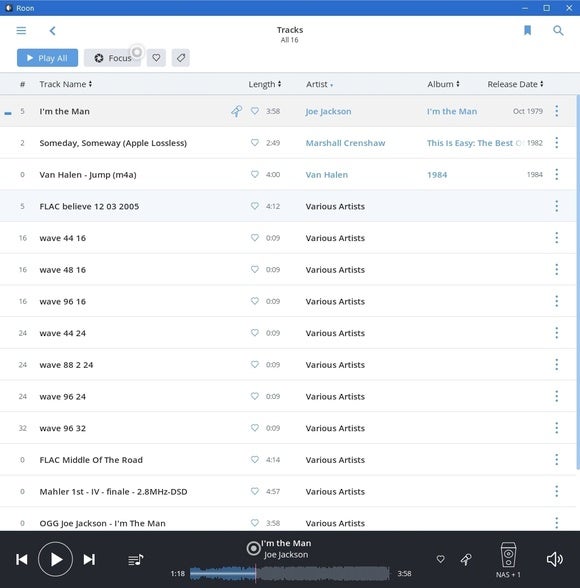Favorite Van Halen - Jump (m4a)

point(255,174)
